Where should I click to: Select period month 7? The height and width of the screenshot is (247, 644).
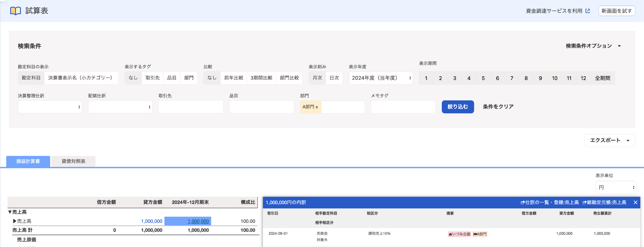coord(512,78)
